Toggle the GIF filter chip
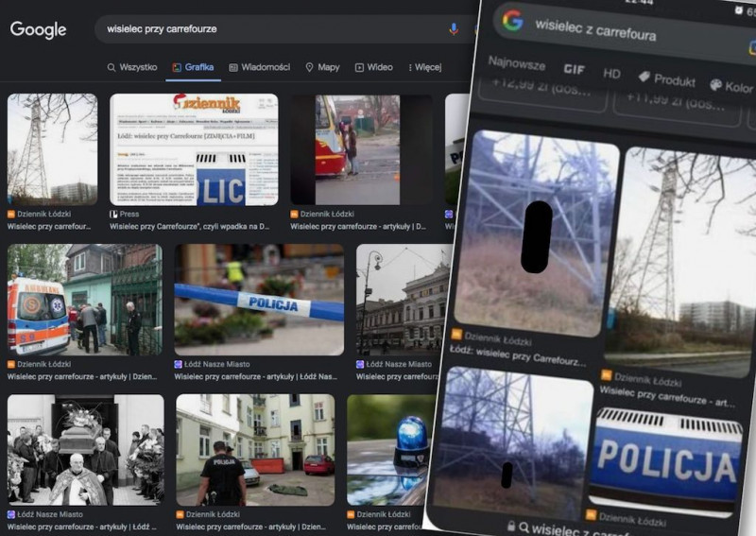 pyautogui.click(x=574, y=69)
